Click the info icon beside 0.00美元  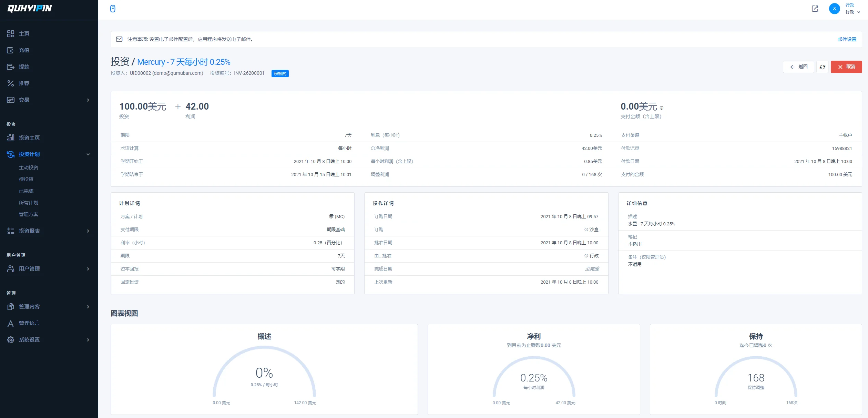click(x=661, y=108)
